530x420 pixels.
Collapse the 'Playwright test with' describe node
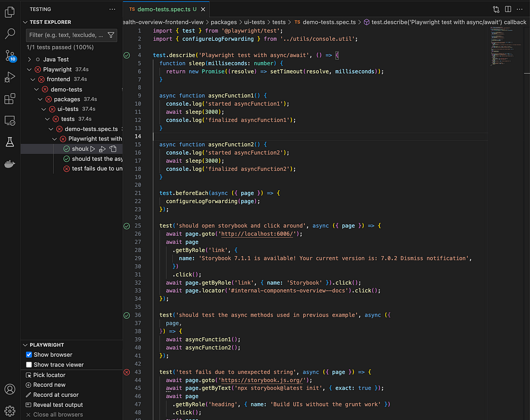pos(55,139)
